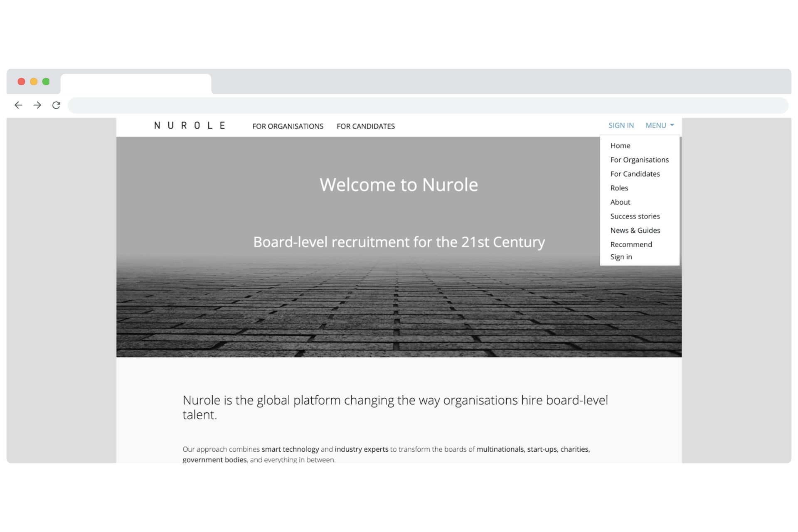Choose Roles from the dropdown menu
Image resolution: width=798 pixels, height=532 pixels.
coord(619,188)
